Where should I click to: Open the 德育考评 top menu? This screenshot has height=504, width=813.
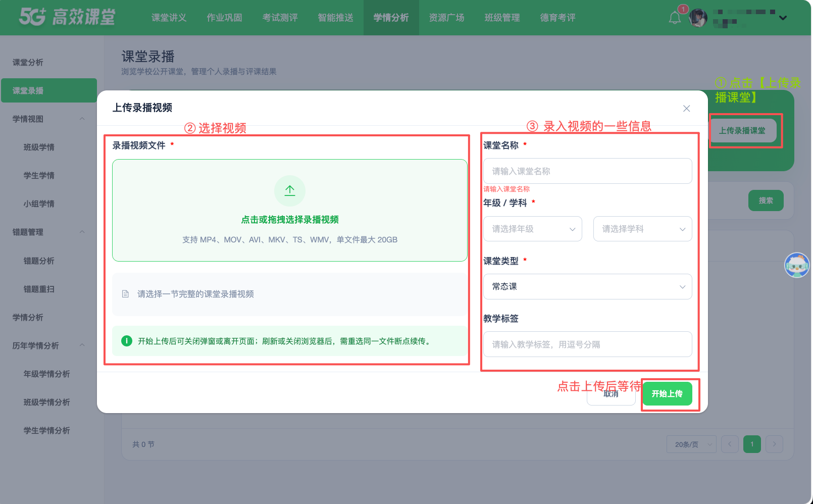pyautogui.click(x=558, y=18)
